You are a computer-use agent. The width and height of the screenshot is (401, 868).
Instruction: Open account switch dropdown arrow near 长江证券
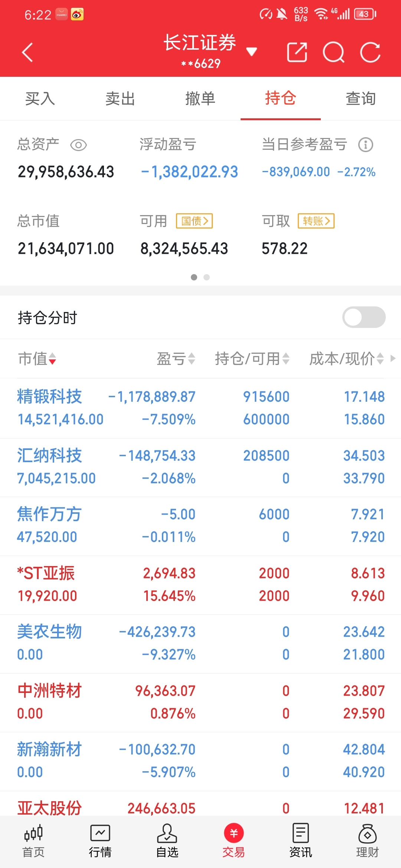point(252,52)
